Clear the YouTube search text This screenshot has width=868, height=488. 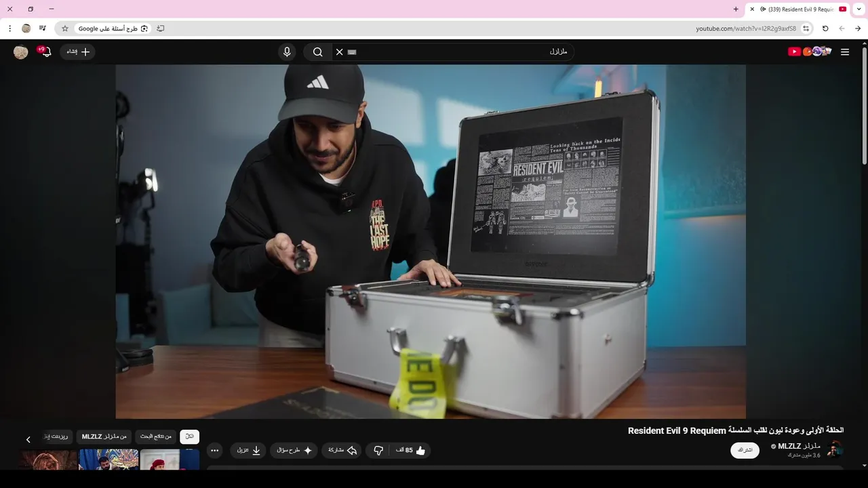tap(340, 52)
